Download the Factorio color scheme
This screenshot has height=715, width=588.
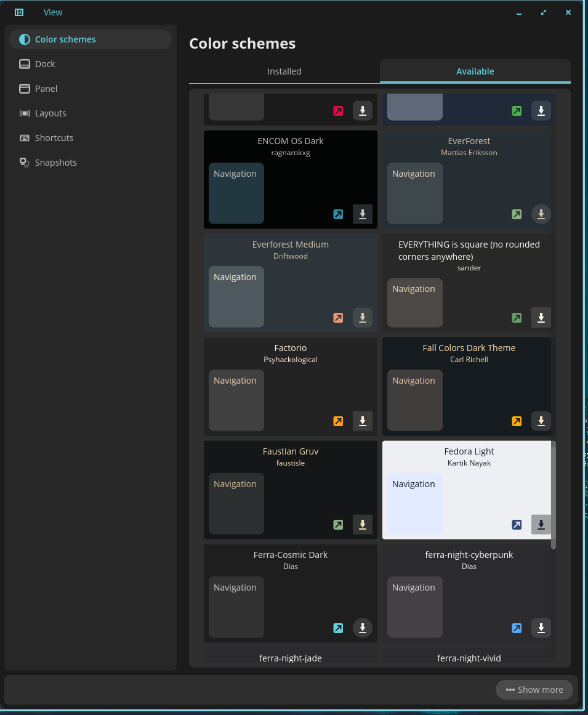(362, 421)
